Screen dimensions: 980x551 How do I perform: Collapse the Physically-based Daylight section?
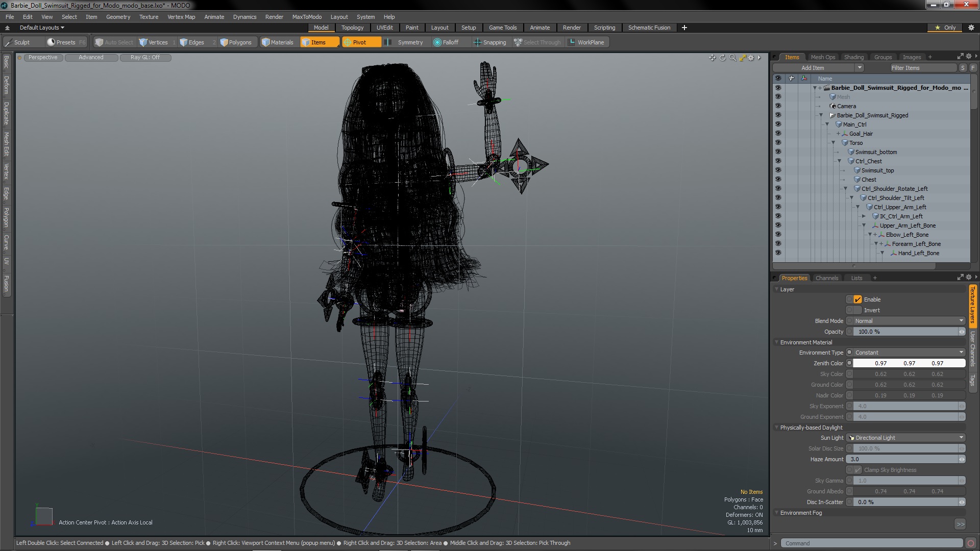777,428
